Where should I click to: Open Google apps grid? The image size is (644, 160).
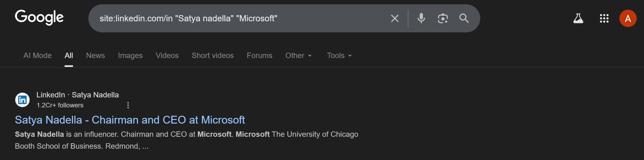point(604,18)
